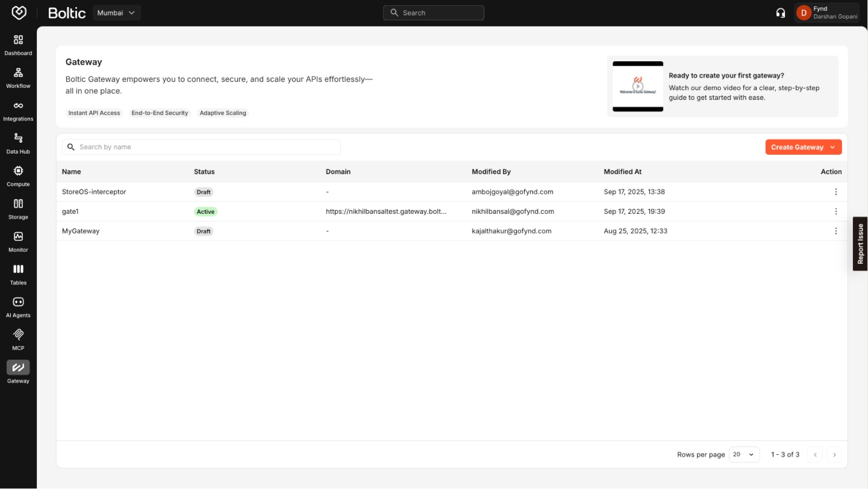868x489 pixels.
Task: Click the Domain column header
Action: coord(338,172)
